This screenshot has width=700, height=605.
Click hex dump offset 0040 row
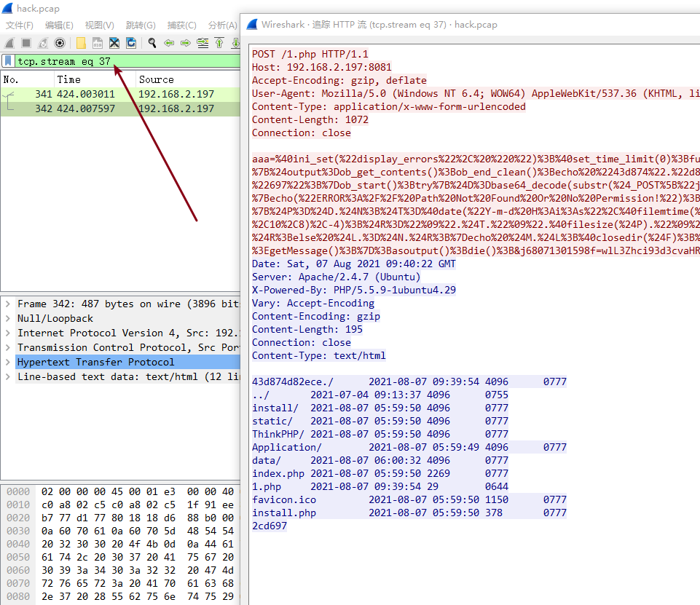click(120, 544)
